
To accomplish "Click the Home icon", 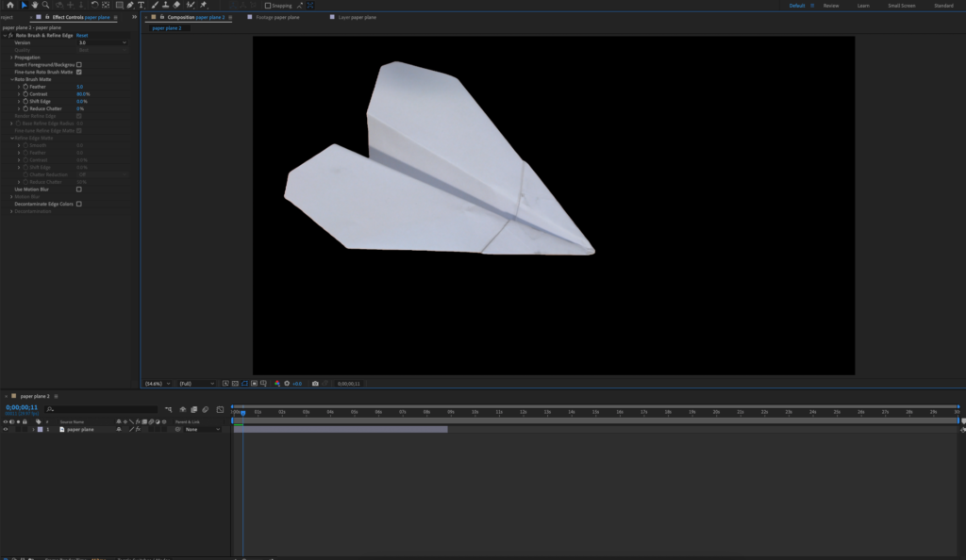I will 8,5.
